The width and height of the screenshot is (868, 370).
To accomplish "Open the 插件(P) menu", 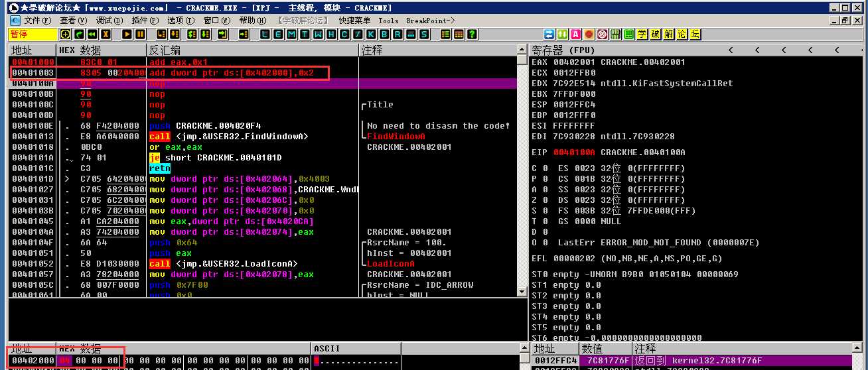I will pyautogui.click(x=145, y=21).
